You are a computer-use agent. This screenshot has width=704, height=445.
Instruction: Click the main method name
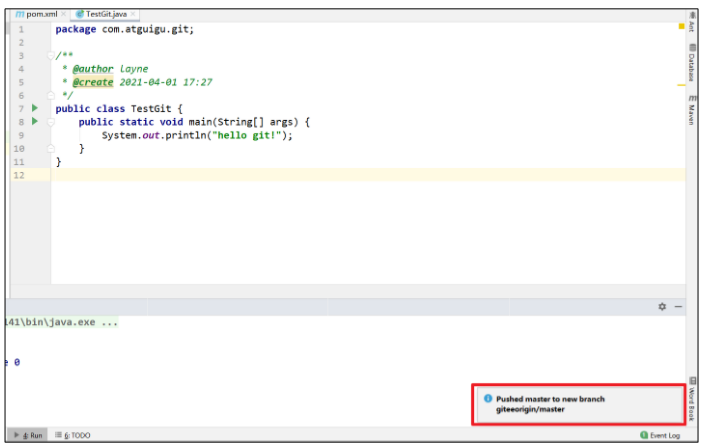tap(200, 122)
